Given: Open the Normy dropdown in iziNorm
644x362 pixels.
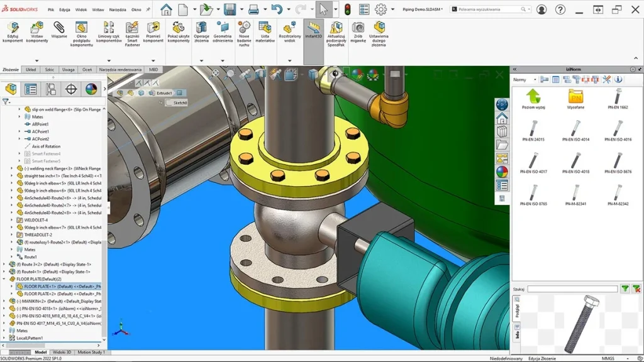Looking at the screenshot, I should point(525,80).
